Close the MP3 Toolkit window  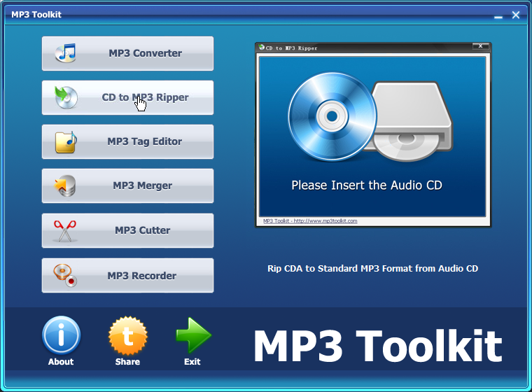click(516, 15)
